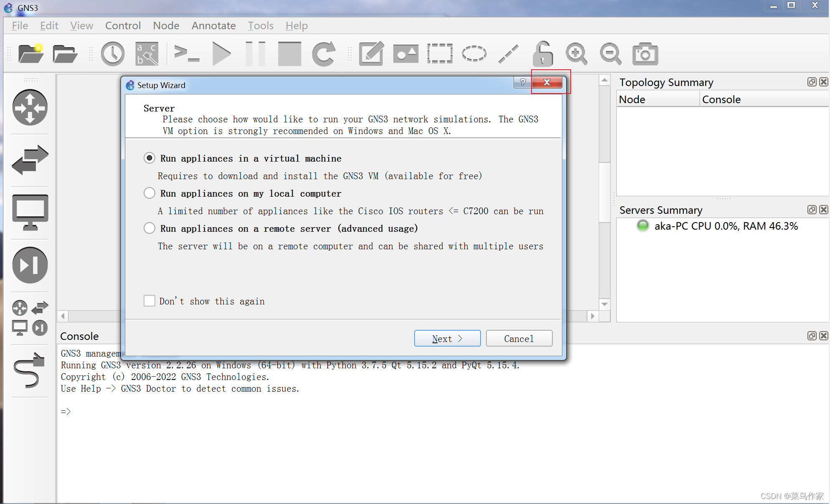830x504 pixels.
Task: Float the Servers Summary panel
Action: (812, 210)
